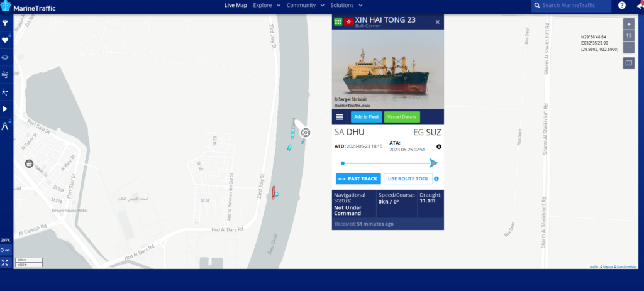
Task: Open the bulk carrier ship photo
Action: [x=387, y=69]
